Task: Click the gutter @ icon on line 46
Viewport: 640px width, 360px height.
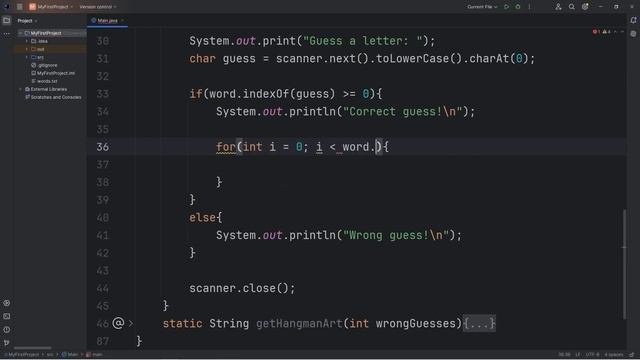Action: (x=118, y=323)
